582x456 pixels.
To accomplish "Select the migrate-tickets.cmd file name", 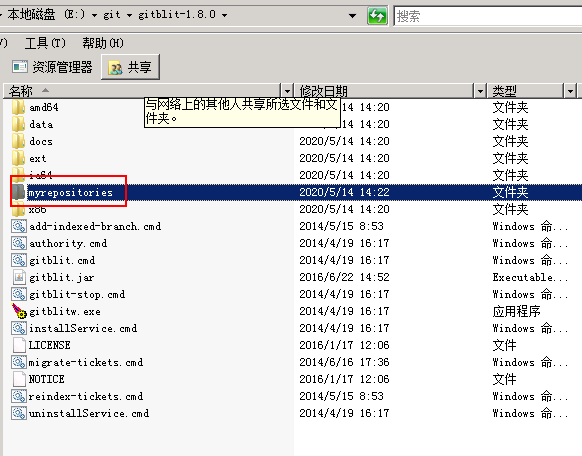I will (86, 362).
